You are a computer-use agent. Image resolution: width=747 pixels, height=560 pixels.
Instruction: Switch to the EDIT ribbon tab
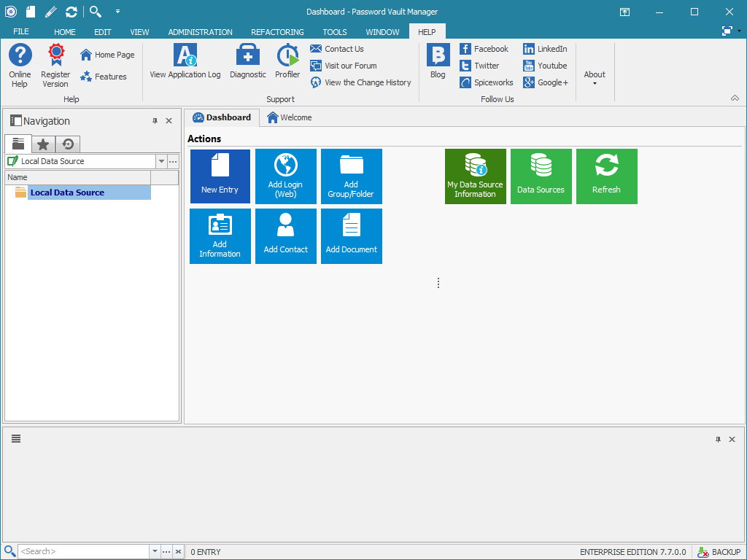[102, 32]
